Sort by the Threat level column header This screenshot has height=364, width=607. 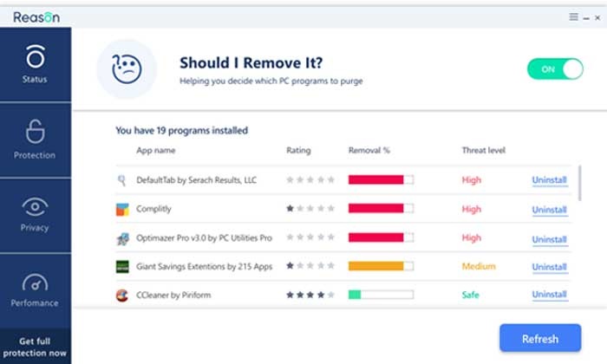[483, 151]
